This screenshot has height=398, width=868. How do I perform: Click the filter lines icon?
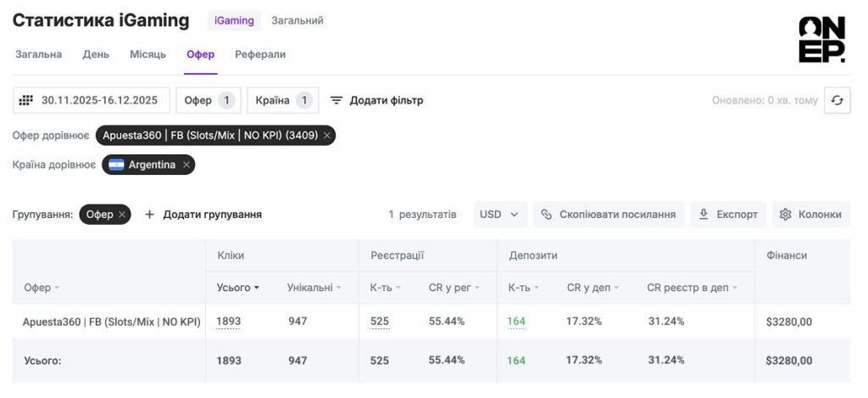[336, 100]
